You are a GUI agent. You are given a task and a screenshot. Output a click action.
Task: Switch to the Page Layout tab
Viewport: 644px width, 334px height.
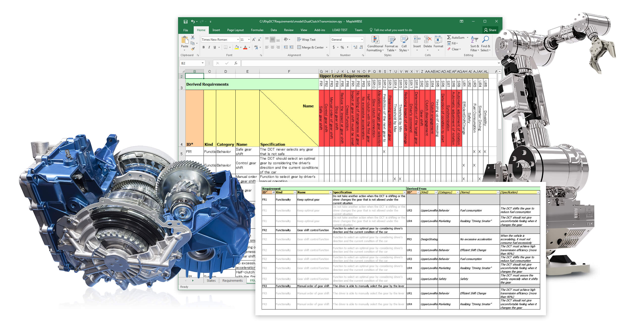click(235, 30)
